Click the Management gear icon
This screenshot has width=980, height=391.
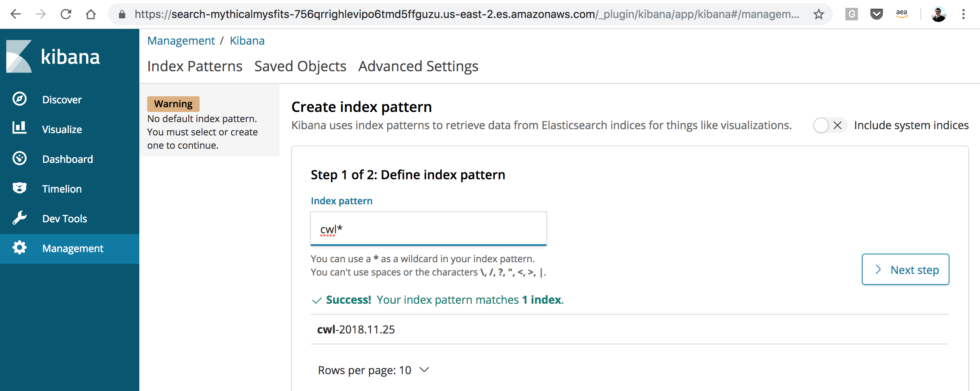[x=20, y=248]
